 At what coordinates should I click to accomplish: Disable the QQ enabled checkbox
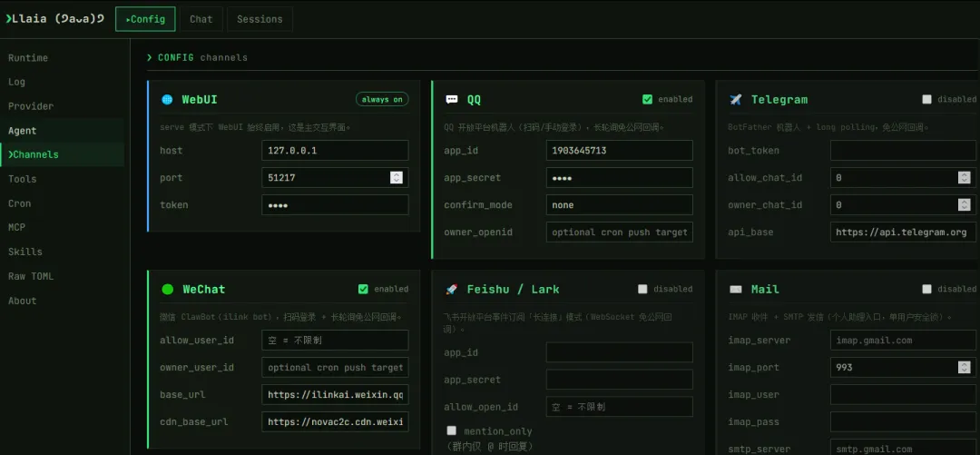(x=648, y=99)
